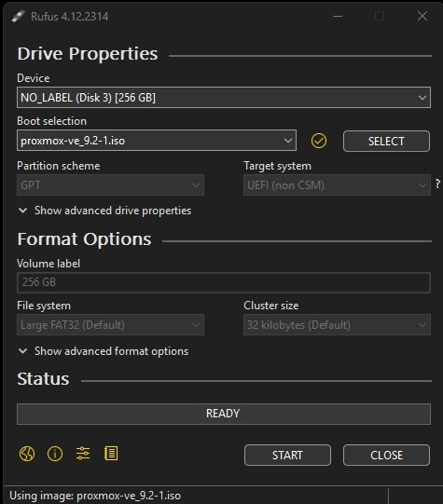Viewport: 443px width, 504px height.
Task: Click the READY status progress bar
Action: tap(224, 414)
